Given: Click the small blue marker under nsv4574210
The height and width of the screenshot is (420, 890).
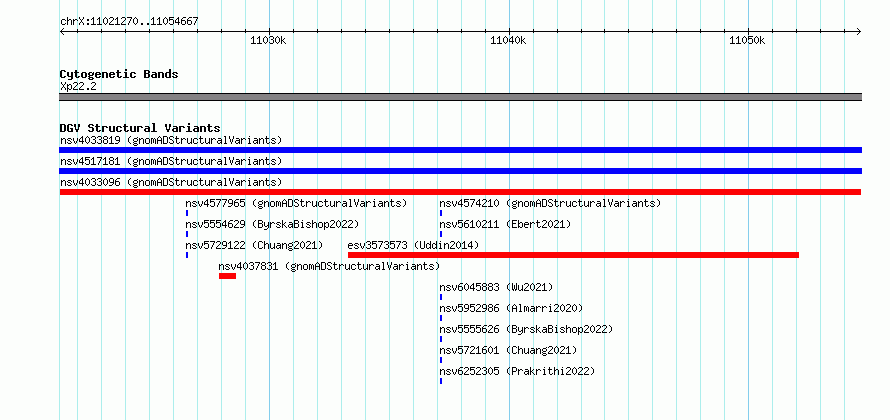Looking at the screenshot, I should point(440,213).
